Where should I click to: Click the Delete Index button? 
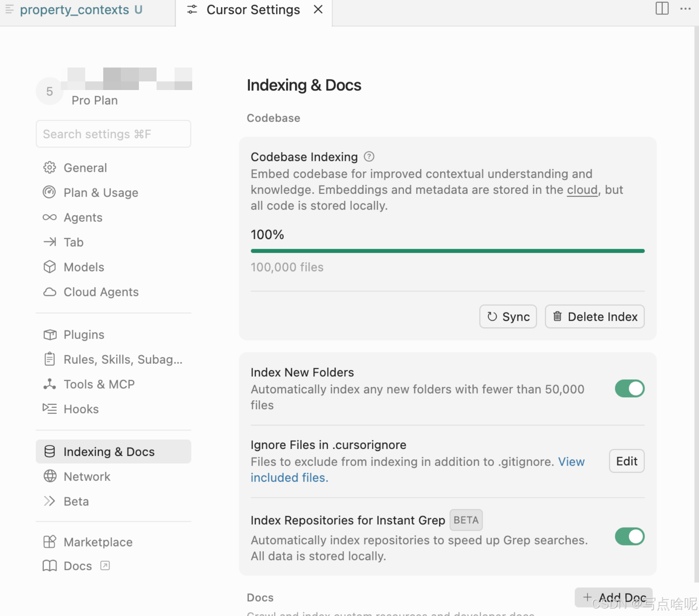point(595,317)
